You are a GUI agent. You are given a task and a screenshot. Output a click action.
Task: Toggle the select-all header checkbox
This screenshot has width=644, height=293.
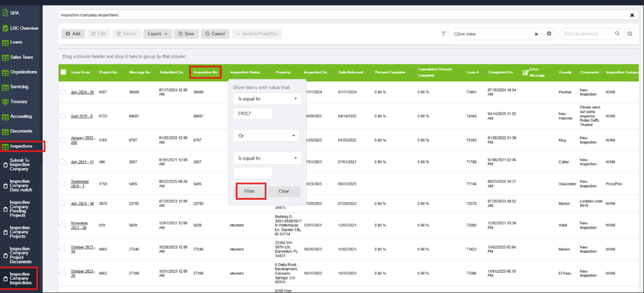pos(63,72)
